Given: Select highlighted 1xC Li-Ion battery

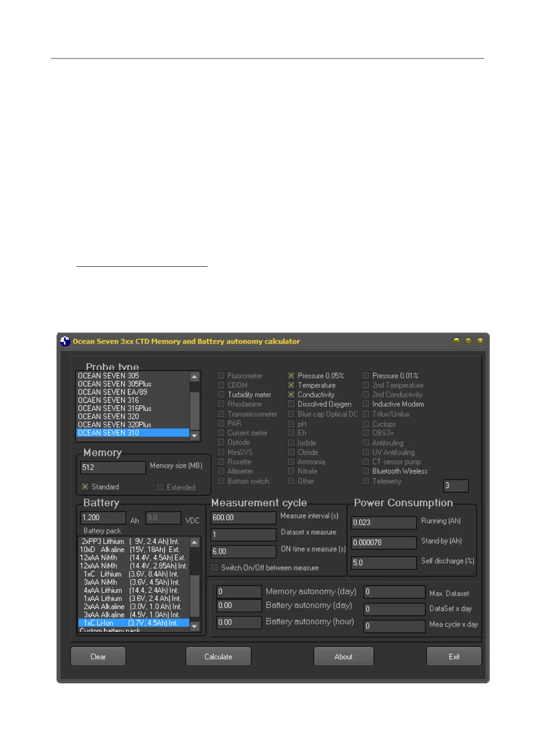Looking at the screenshot, I should tap(133, 623).
